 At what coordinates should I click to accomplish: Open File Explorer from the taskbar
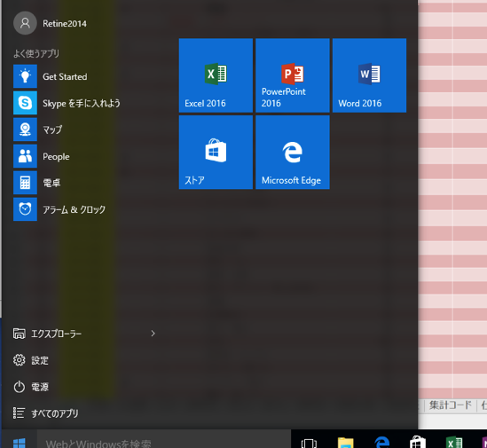click(346, 443)
